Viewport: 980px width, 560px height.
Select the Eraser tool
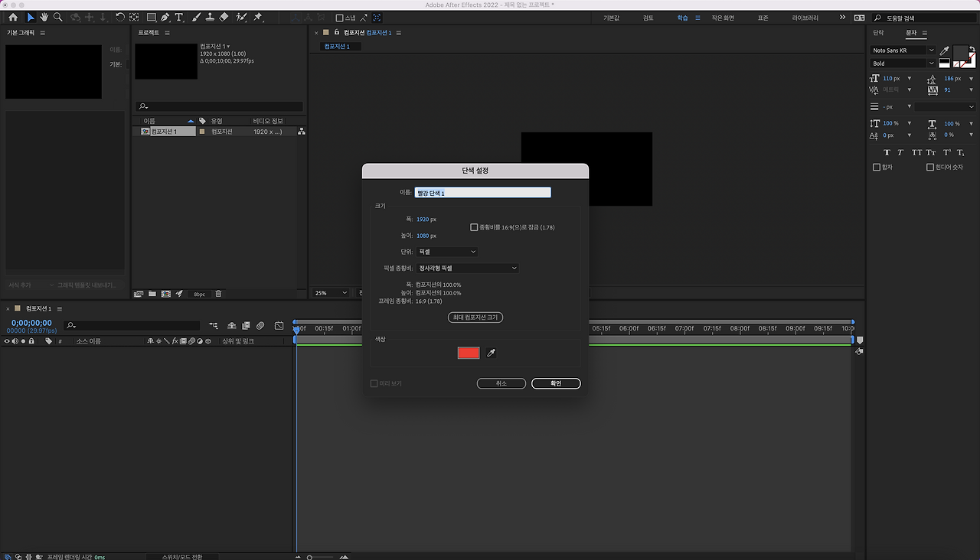[x=224, y=17]
